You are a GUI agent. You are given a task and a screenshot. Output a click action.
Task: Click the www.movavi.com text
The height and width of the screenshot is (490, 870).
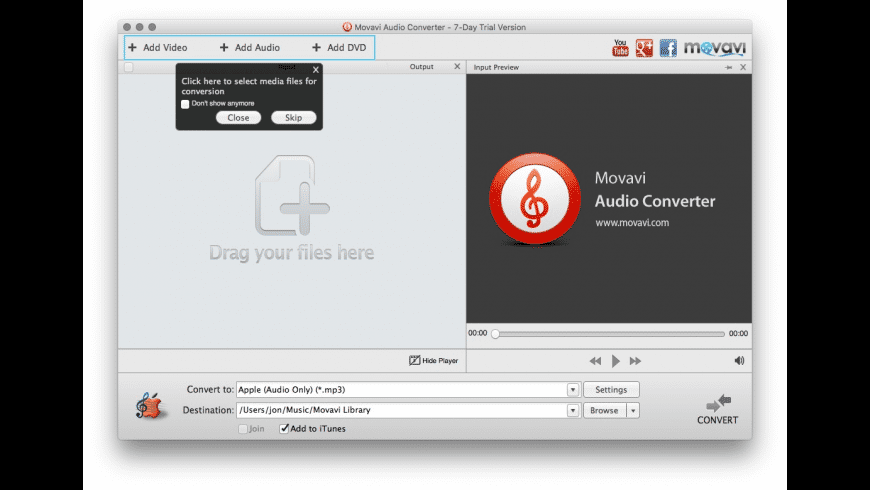click(x=632, y=223)
